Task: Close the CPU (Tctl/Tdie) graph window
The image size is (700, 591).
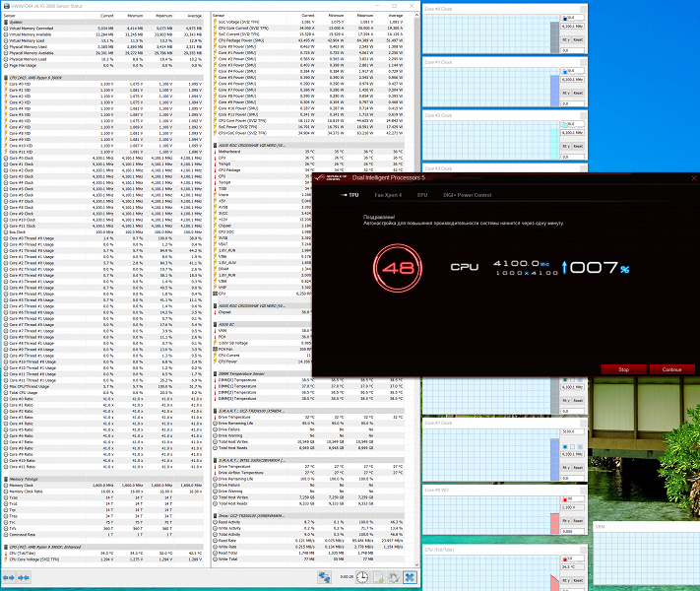Action: (583, 550)
